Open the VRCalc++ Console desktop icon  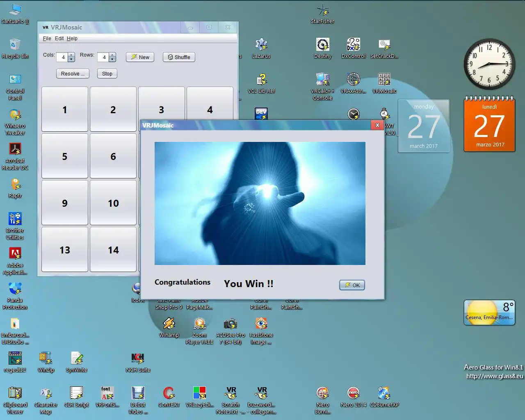click(x=323, y=87)
